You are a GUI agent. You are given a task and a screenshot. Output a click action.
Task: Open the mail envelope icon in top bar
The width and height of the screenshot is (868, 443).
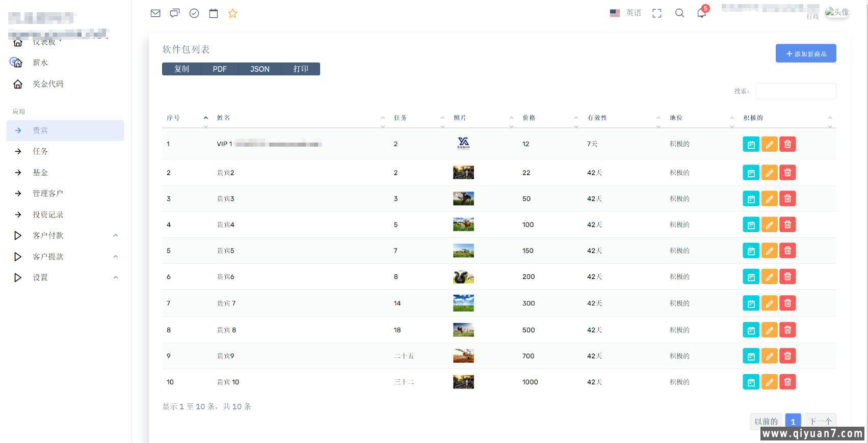click(155, 13)
